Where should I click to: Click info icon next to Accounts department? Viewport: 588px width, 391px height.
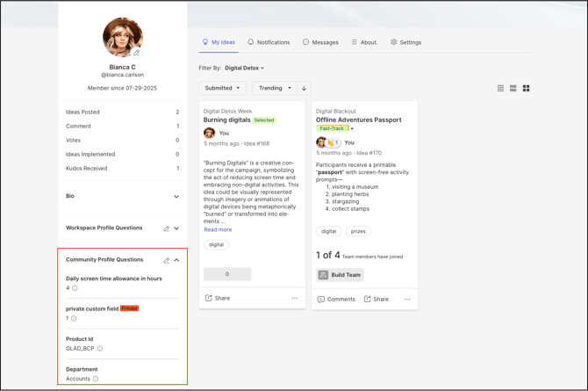tap(96, 379)
